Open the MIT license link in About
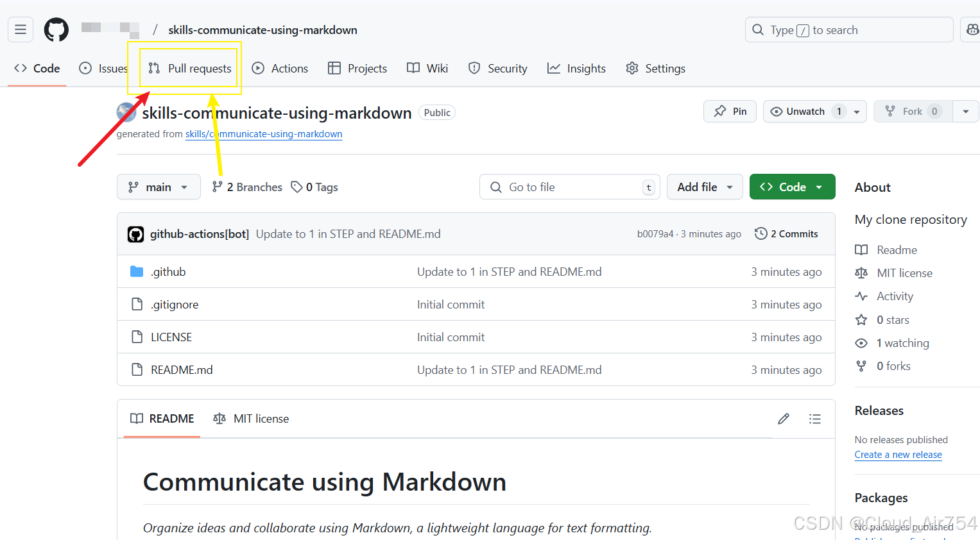980x540 pixels. coord(894,273)
